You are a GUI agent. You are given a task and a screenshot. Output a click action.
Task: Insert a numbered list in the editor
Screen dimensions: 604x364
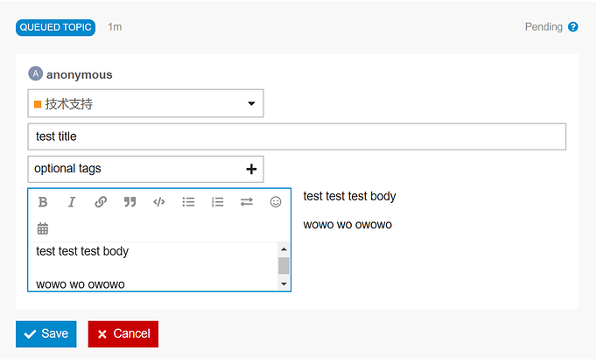click(217, 202)
